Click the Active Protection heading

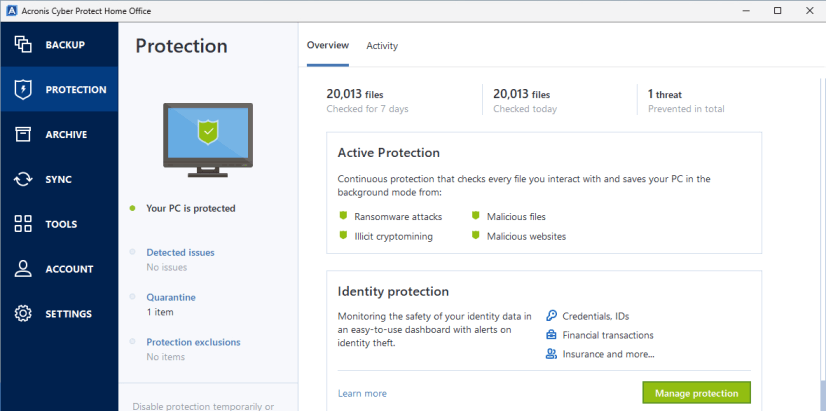pyautogui.click(x=388, y=153)
